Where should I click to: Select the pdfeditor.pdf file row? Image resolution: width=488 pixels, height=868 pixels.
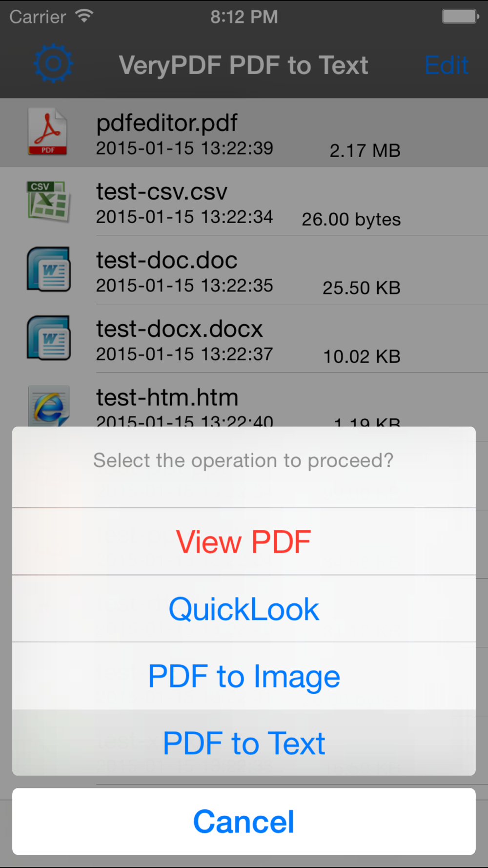[x=244, y=133]
